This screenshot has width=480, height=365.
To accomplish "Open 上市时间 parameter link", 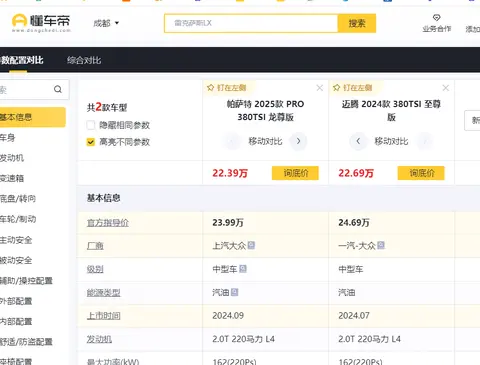I will 103,316.
